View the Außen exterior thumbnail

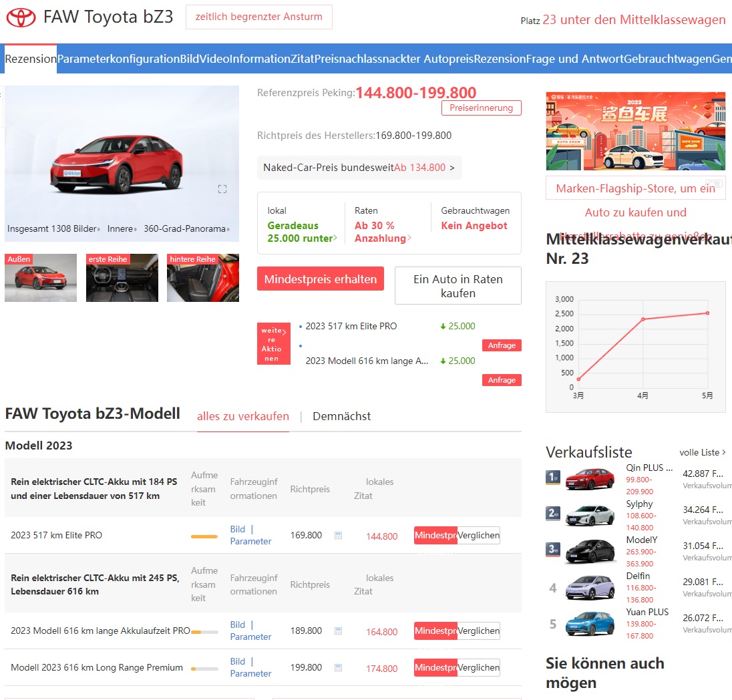41,278
